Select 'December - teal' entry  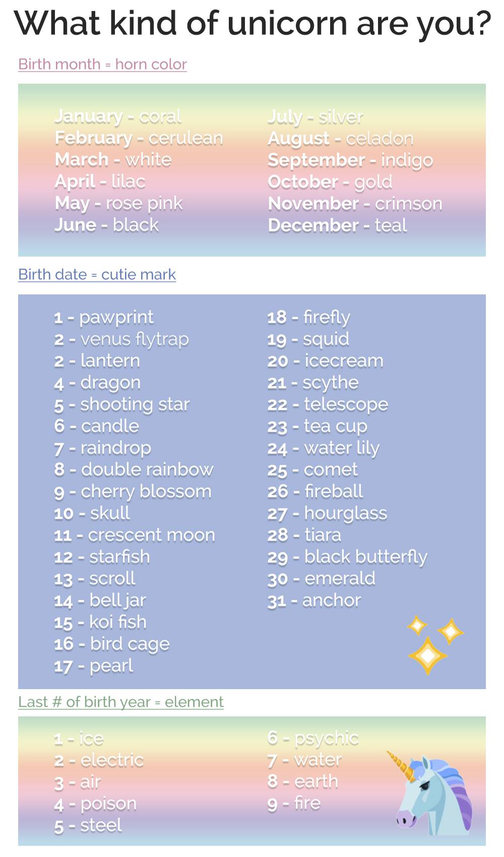point(337,225)
